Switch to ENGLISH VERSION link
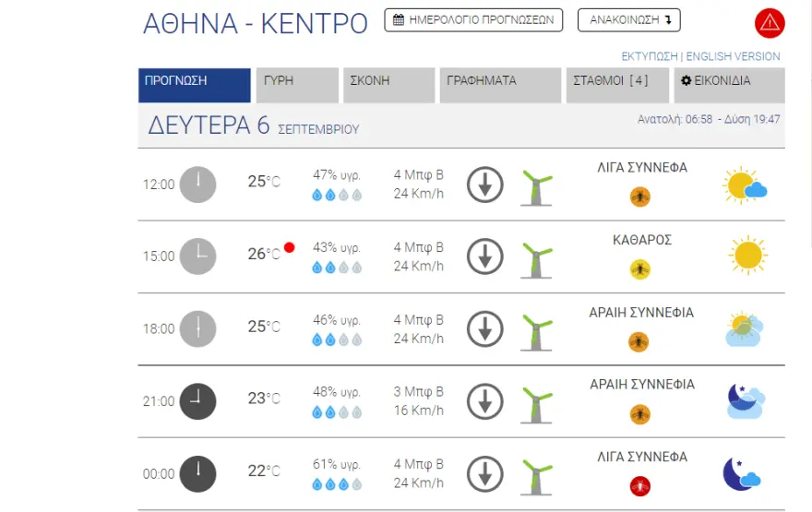 point(733,56)
